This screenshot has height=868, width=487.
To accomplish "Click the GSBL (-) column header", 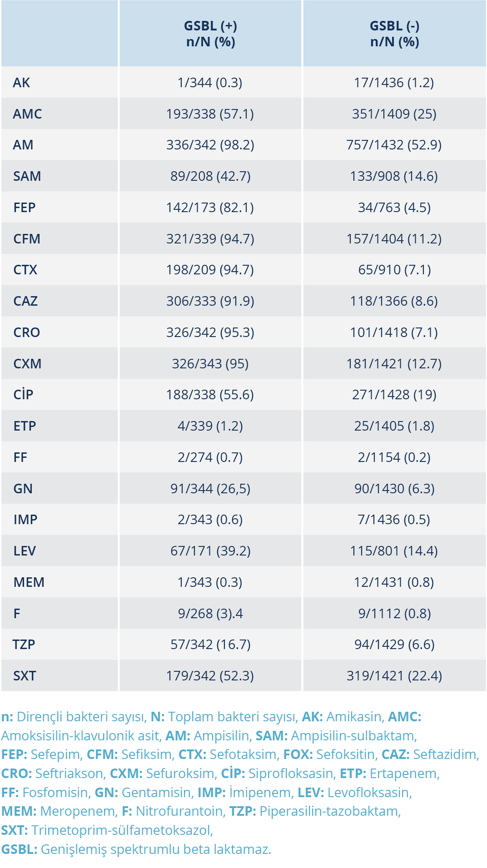I will coord(394,34).
